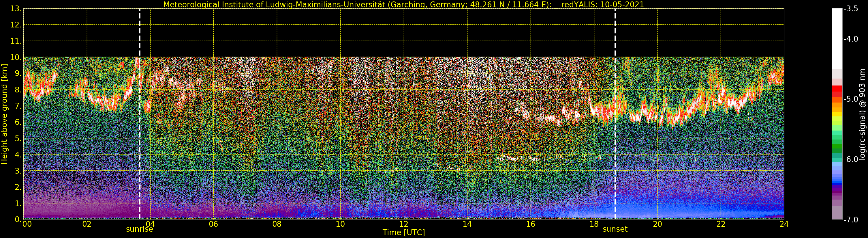Viewport: 868px width, 238px height.
Task: Click the "-4.0" colorbar tick label
Action: click(851, 39)
